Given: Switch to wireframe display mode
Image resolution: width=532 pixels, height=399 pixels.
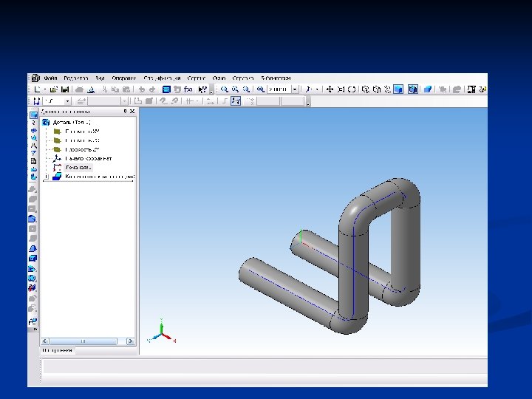Looking at the screenshot, I should pos(366,89).
